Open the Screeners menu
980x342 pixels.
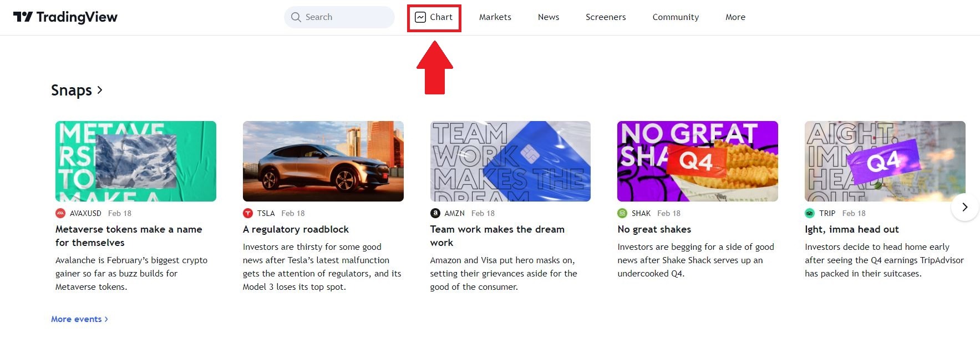click(606, 17)
